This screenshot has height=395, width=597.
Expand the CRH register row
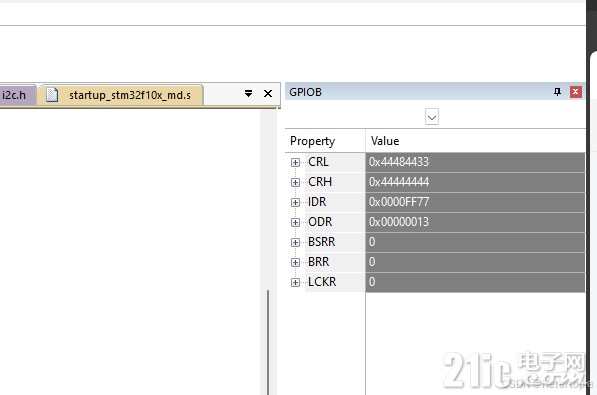(x=295, y=182)
